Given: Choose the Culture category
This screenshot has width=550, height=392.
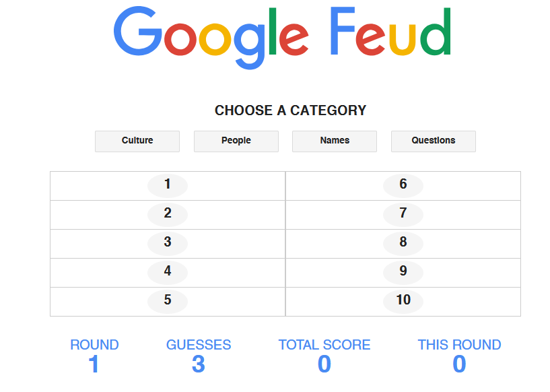Looking at the screenshot, I should coord(137,141).
